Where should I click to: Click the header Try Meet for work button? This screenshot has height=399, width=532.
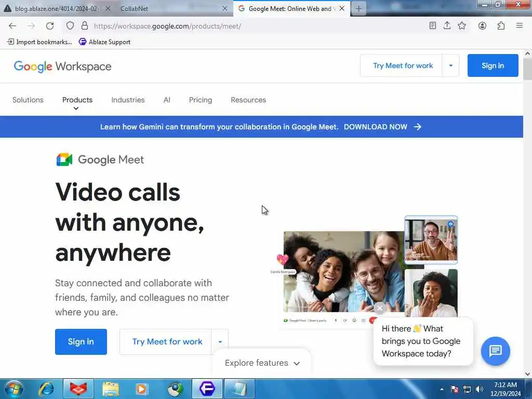click(403, 65)
